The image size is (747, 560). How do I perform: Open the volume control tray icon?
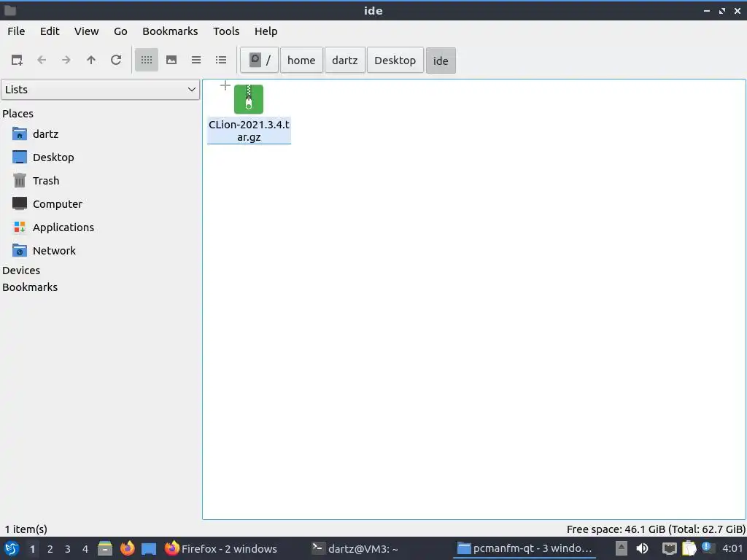click(642, 548)
